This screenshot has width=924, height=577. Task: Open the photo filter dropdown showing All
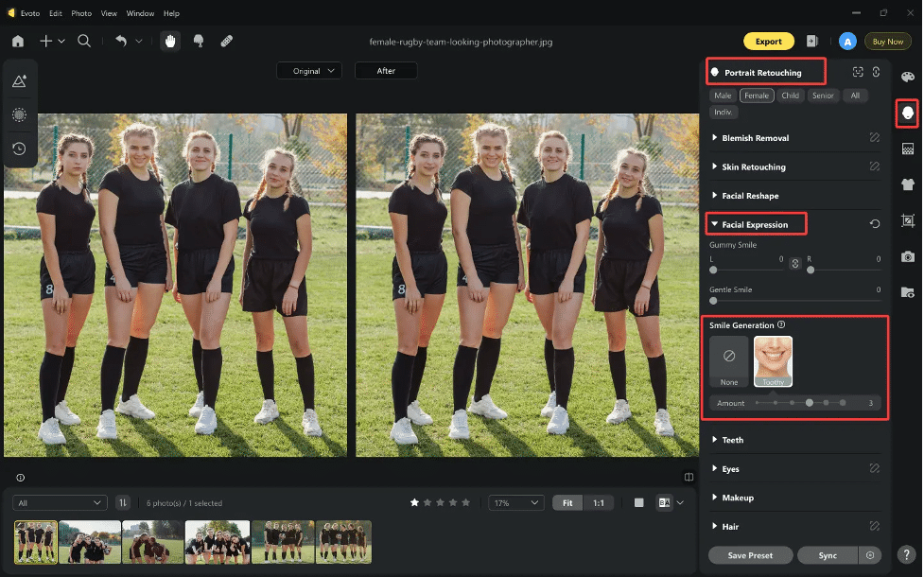point(59,502)
